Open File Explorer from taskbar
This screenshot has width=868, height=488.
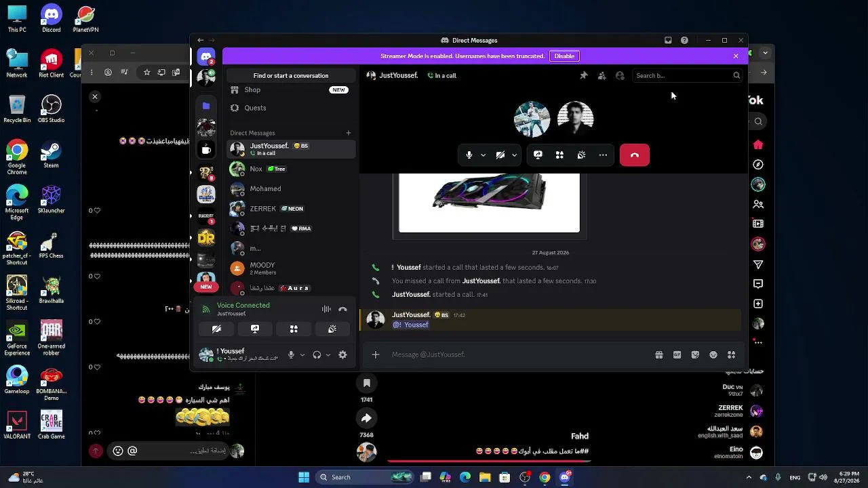(x=485, y=477)
